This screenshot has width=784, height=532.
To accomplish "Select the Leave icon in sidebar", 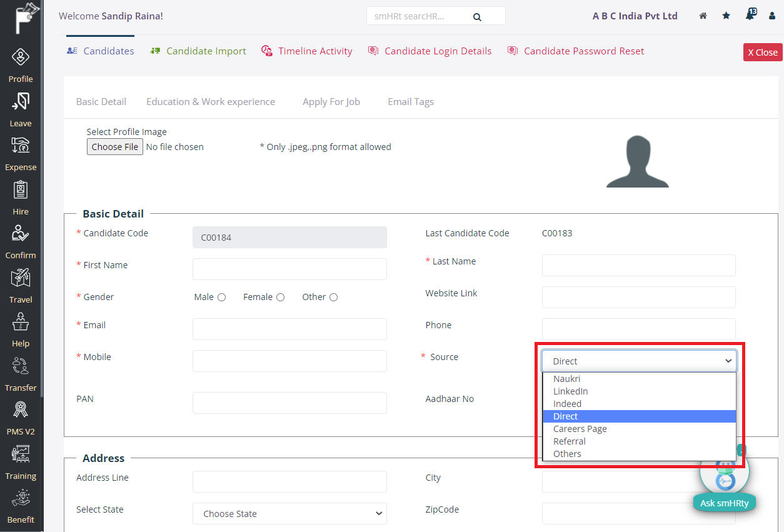I will 21,106.
